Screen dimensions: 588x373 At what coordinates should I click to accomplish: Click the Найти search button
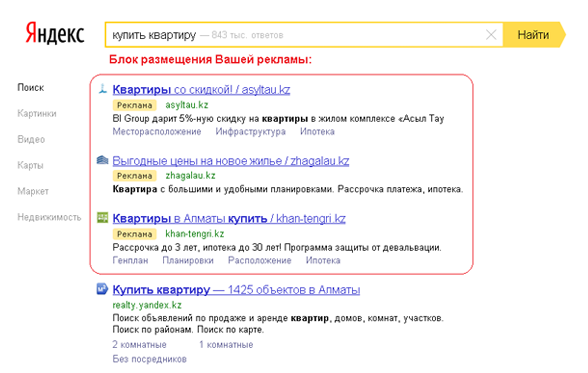point(534,34)
